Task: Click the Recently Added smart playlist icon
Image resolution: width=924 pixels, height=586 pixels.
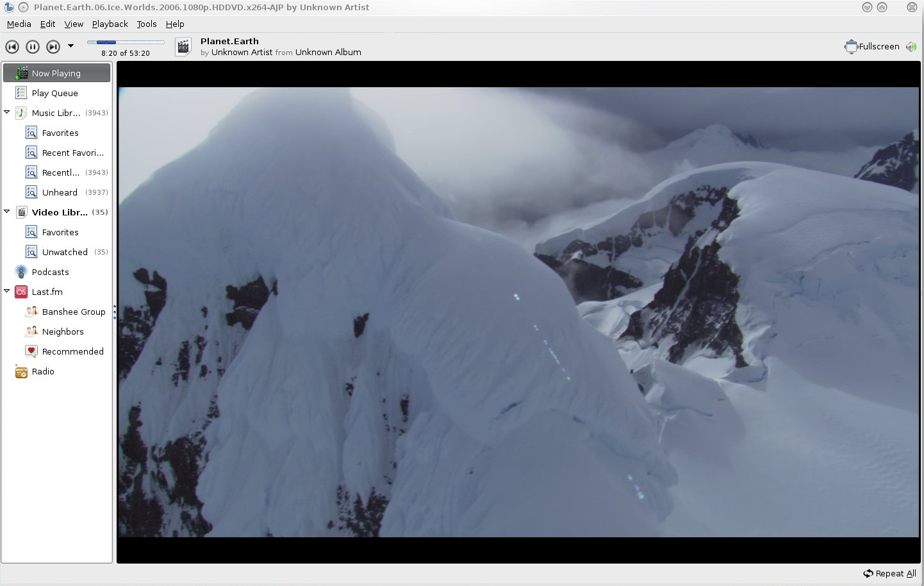Action: 31,172
